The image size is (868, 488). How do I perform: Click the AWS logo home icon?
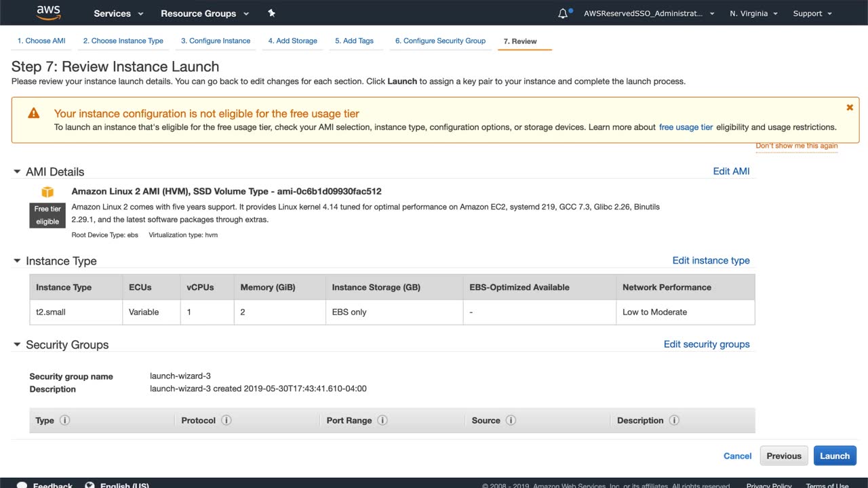49,12
